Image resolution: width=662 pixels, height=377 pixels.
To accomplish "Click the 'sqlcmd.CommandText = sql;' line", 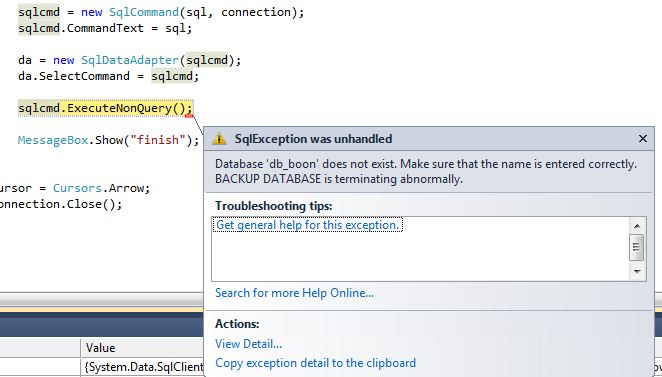I will coord(105,28).
